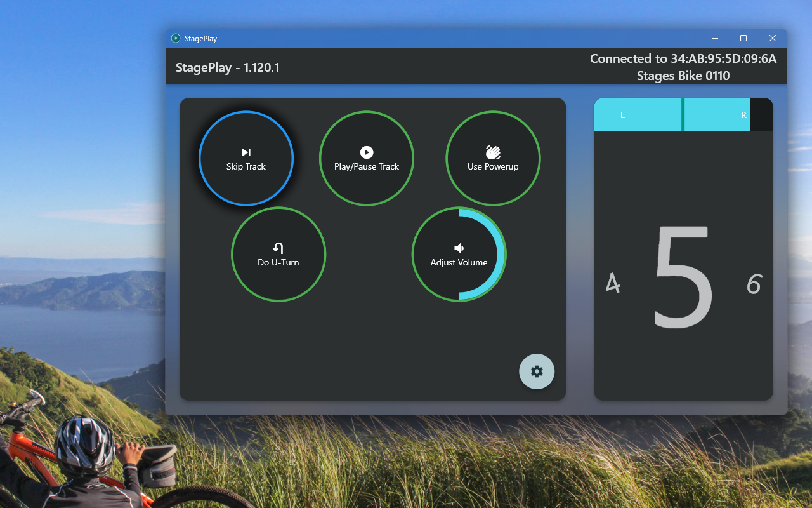The width and height of the screenshot is (812, 508).
Task: Click the L label on balance bar
Action: [x=622, y=115]
